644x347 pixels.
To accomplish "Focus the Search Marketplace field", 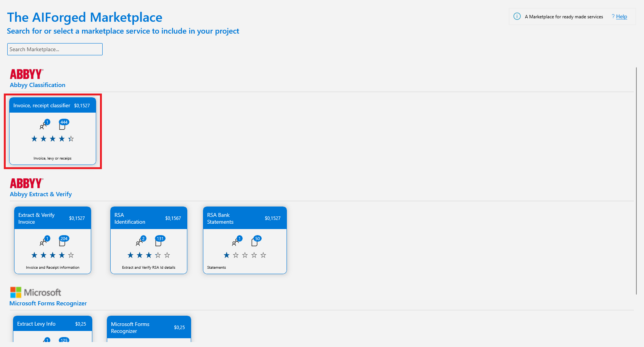I will pyautogui.click(x=55, y=49).
